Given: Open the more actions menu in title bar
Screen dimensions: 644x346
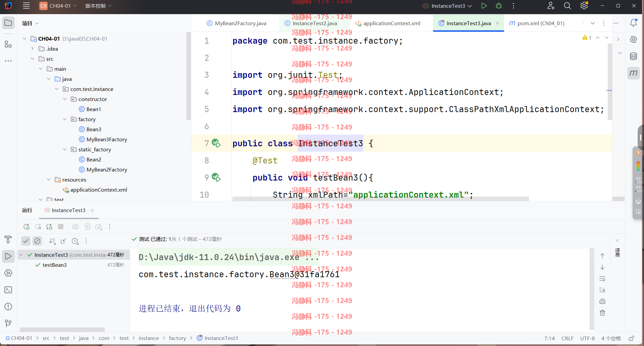Looking at the screenshot, I should 513,6.
